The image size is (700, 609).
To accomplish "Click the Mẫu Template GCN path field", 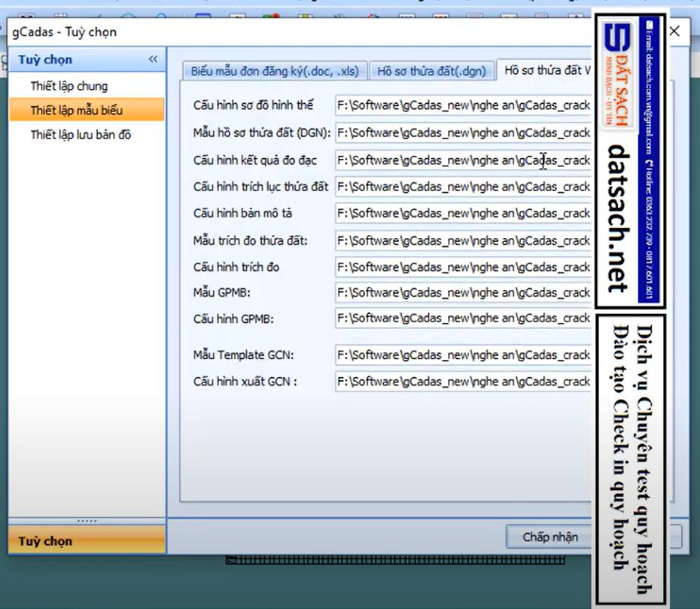I will point(463,355).
